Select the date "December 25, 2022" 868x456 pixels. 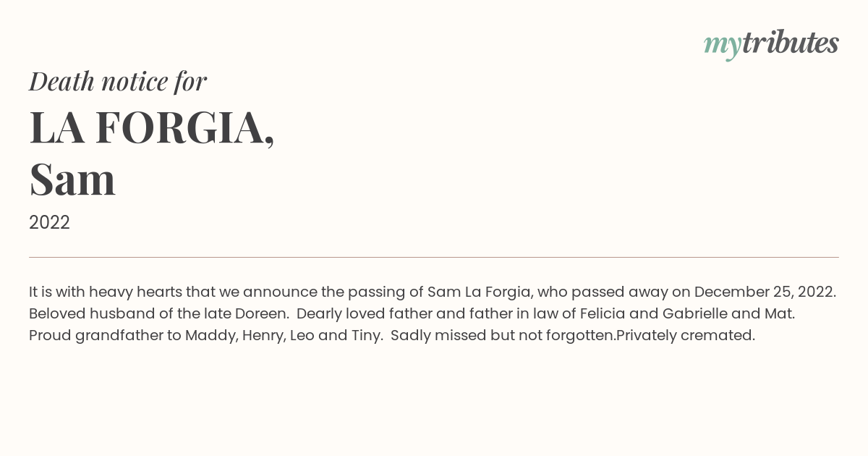click(763, 292)
